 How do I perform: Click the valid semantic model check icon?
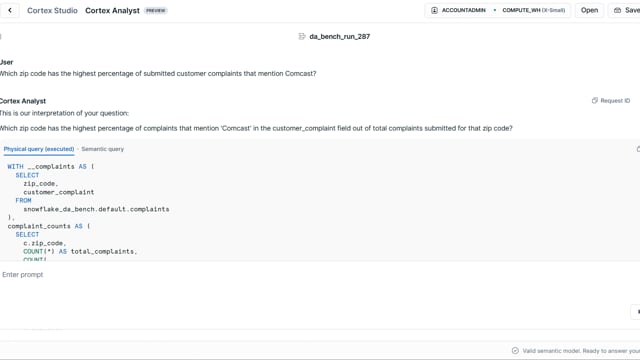[x=515, y=351]
